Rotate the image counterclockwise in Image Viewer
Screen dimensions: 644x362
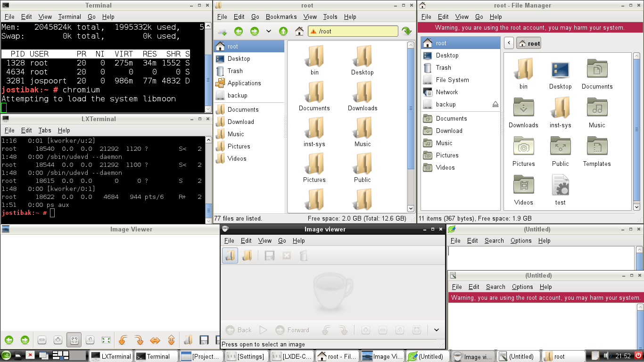123,340
